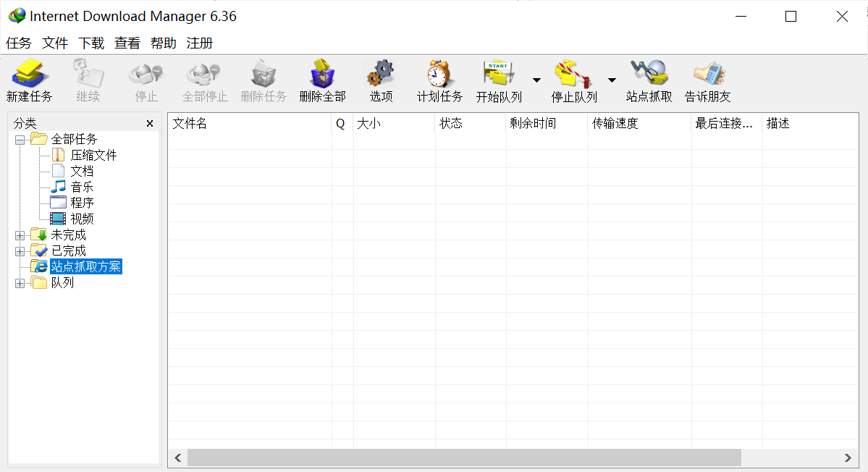Sort by 状态 column header
Image resolution: width=868 pixels, height=472 pixels.
coord(471,123)
